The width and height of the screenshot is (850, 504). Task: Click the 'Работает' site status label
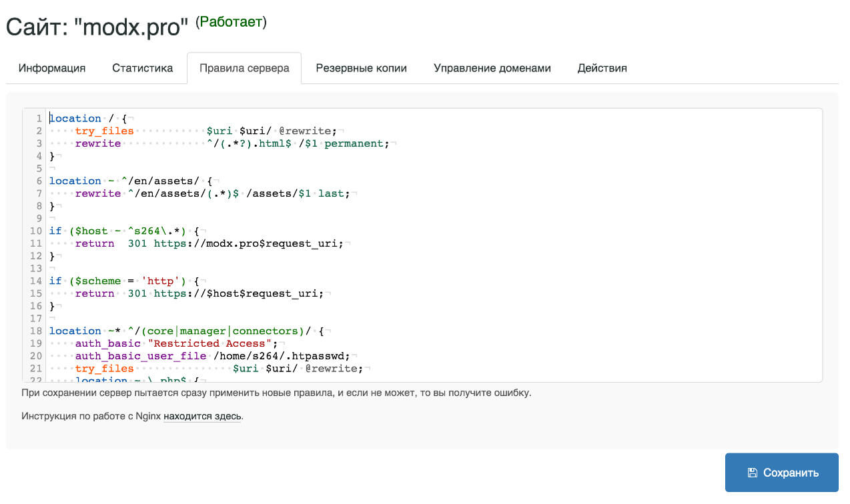point(231,22)
